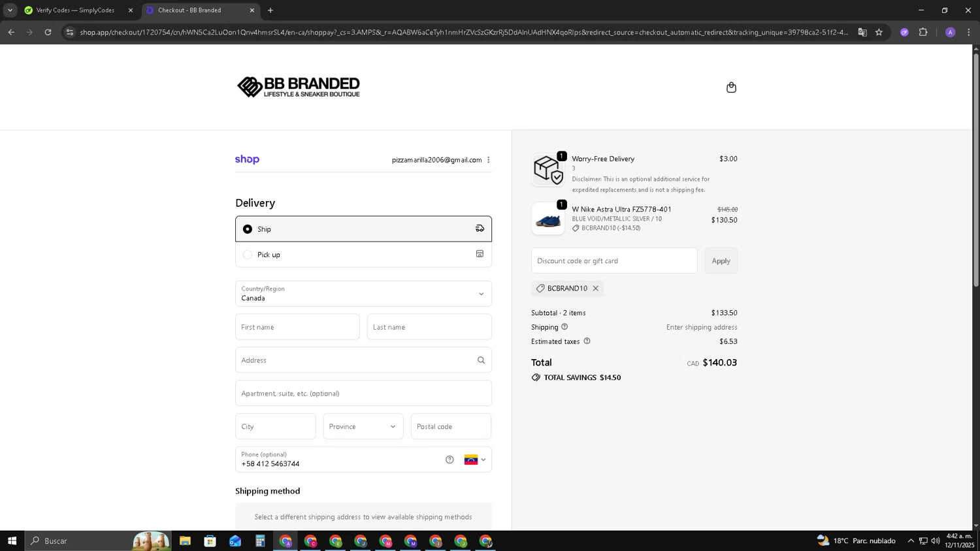Click the Apartment, suite field

[x=363, y=393]
